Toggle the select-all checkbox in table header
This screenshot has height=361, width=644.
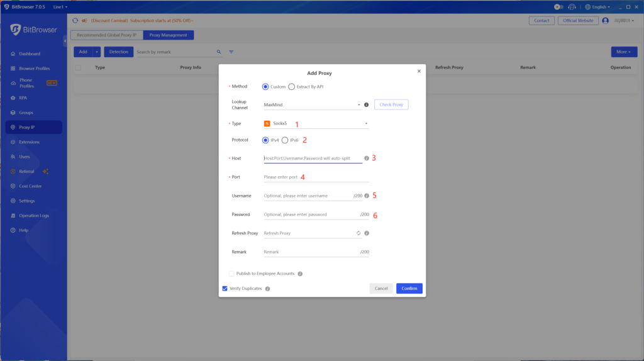(78, 68)
